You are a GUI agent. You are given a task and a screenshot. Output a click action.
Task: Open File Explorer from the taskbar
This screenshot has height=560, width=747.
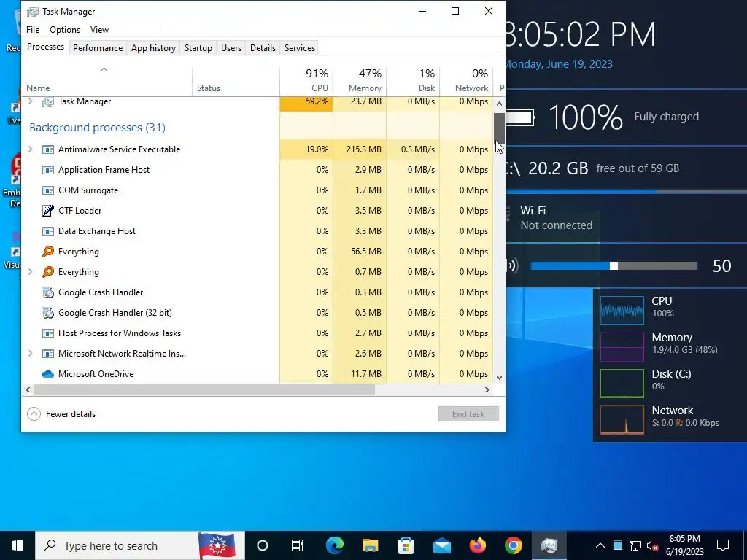click(370, 545)
